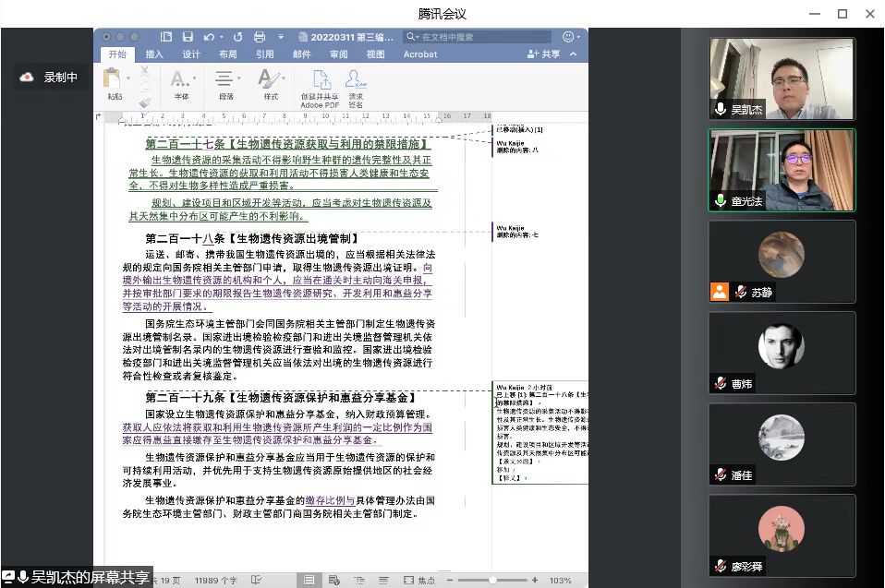Switch to Print Layout view in status bar
Screen dimensions: 885x588
pos(309,580)
